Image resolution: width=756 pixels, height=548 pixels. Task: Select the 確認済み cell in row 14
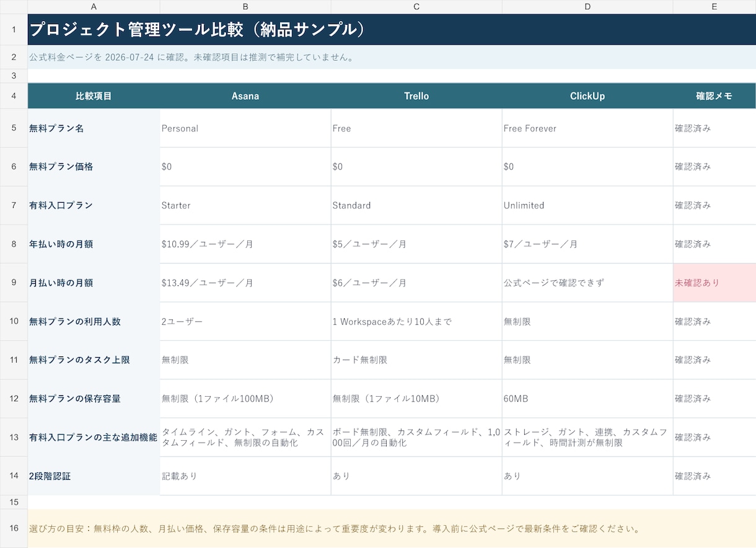(x=714, y=475)
